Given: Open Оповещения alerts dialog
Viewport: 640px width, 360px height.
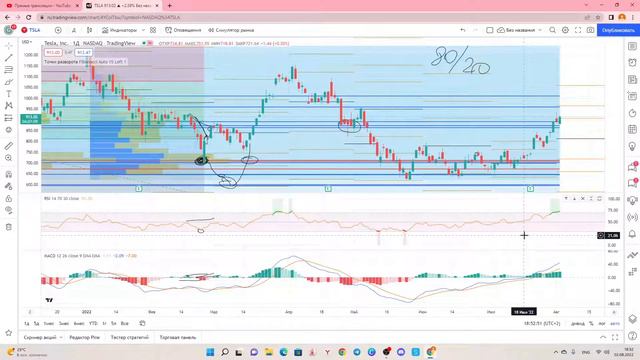Looking at the screenshot, I should click(x=183, y=30).
